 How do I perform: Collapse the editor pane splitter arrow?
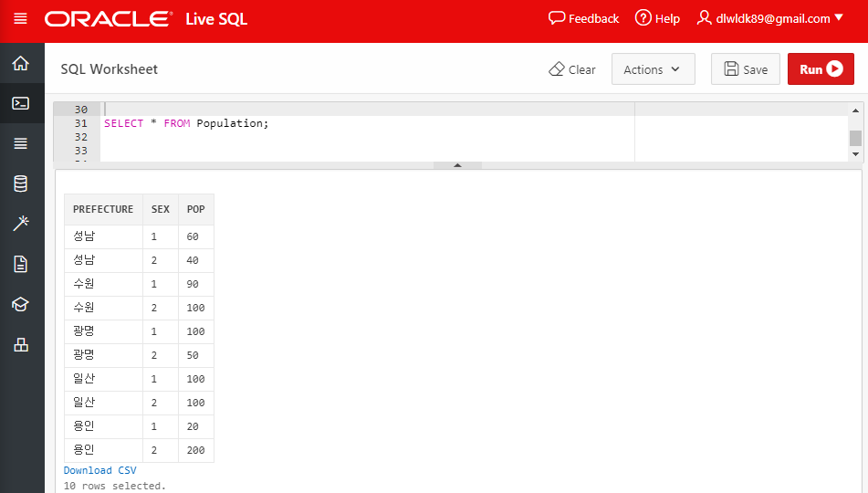pyautogui.click(x=457, y=165)
